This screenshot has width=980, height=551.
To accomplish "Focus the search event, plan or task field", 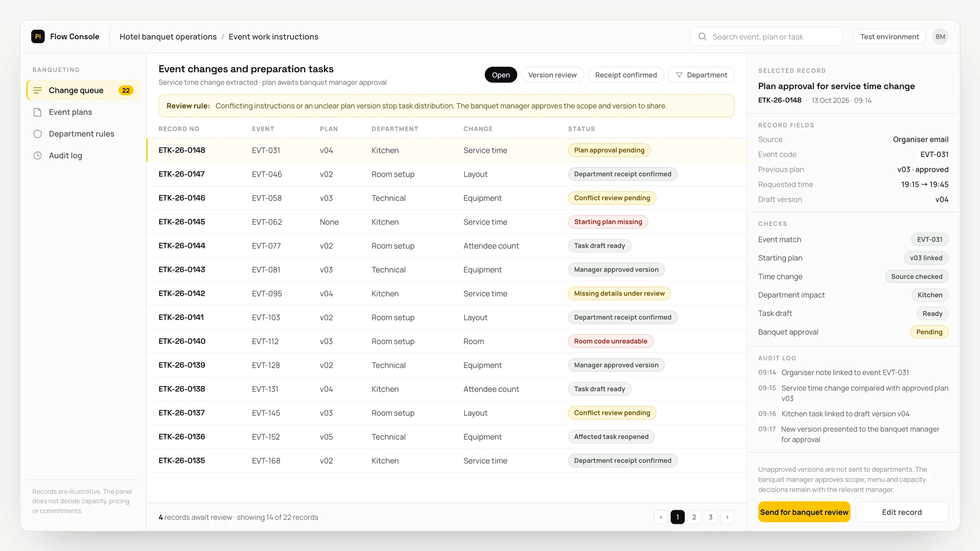I will click(x=766, y=37).
